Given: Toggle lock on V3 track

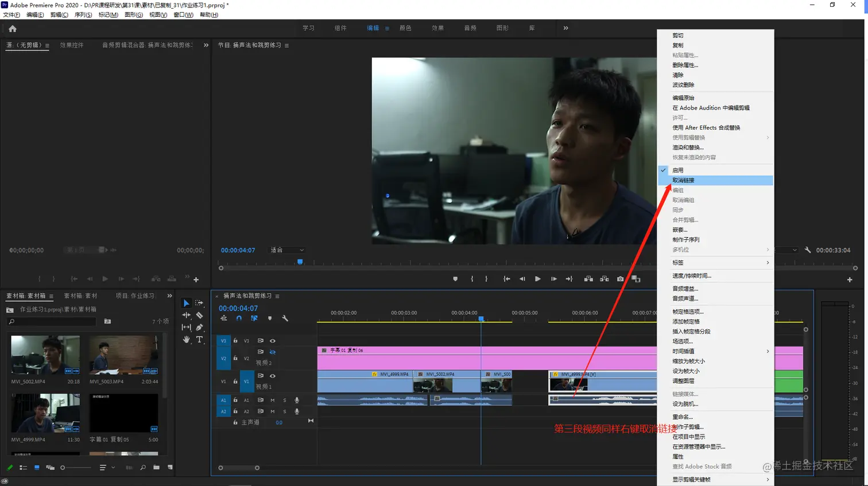Looking at the screenshot, I should [x=235, y=341].
